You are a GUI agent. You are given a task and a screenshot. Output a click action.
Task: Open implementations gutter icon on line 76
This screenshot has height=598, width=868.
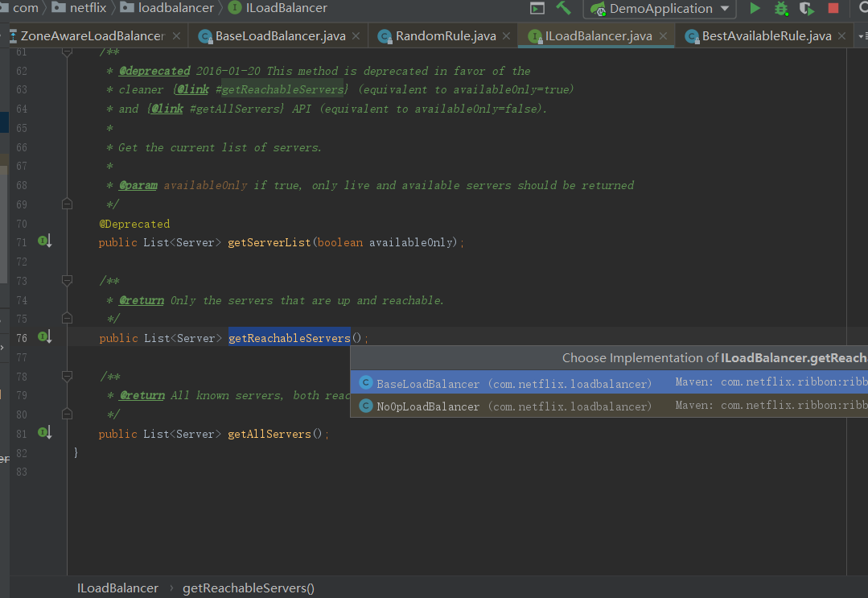click(x=44, y=336)
